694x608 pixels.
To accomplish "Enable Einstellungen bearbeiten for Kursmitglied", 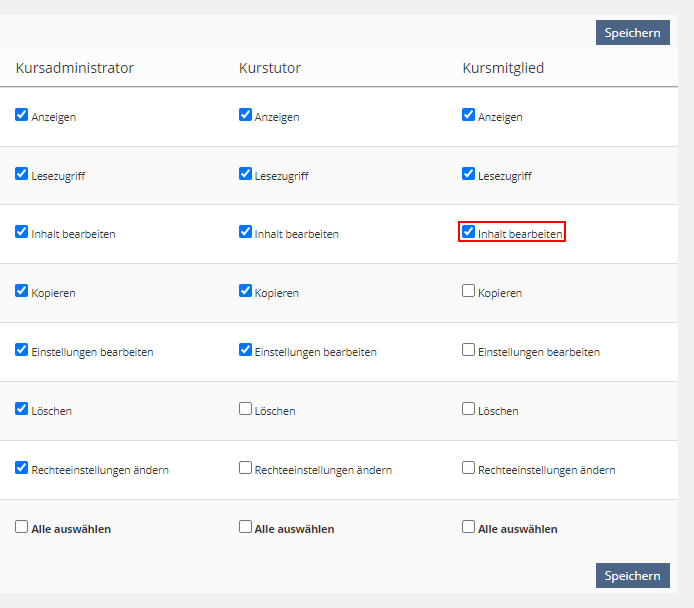I will tap(468, 350).
